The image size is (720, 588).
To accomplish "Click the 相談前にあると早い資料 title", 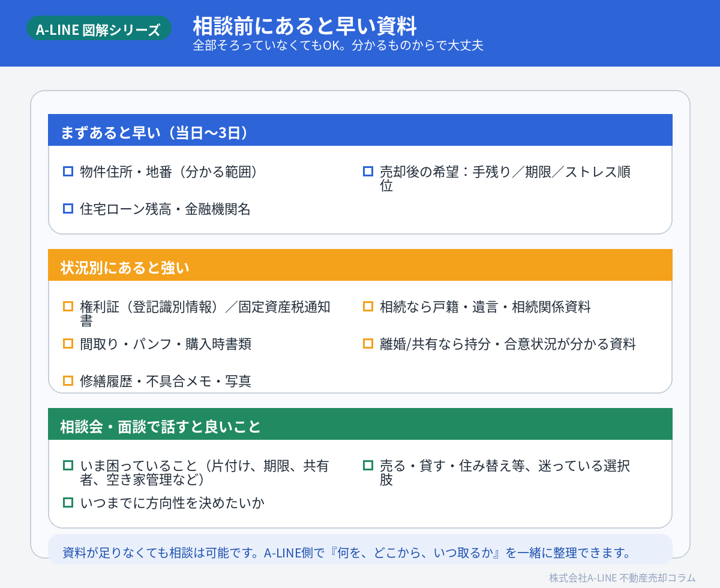I will pos(304,25).
